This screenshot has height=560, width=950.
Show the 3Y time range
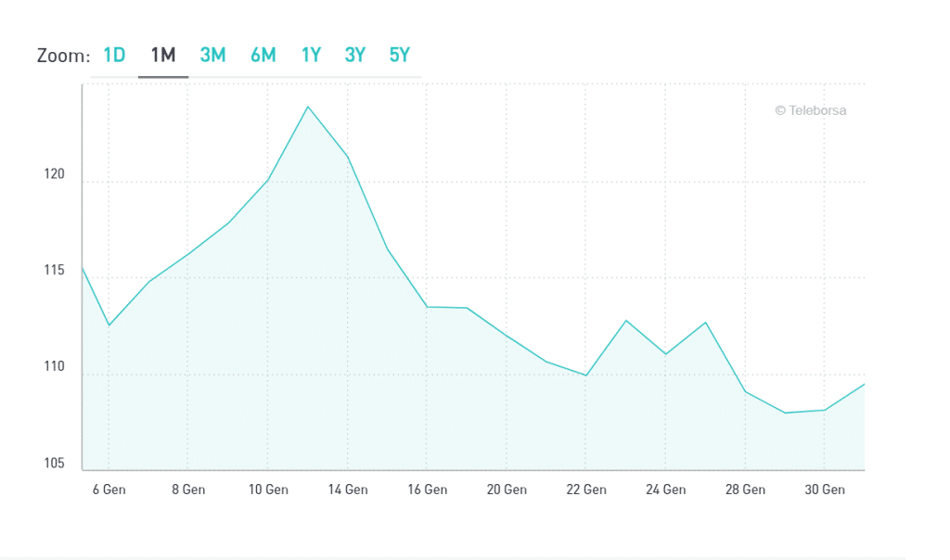354,56
